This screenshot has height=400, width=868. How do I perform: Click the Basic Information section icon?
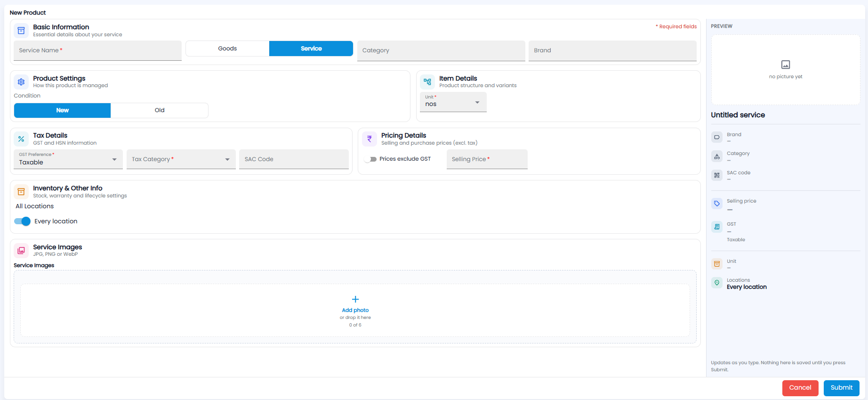pos(21,31)
